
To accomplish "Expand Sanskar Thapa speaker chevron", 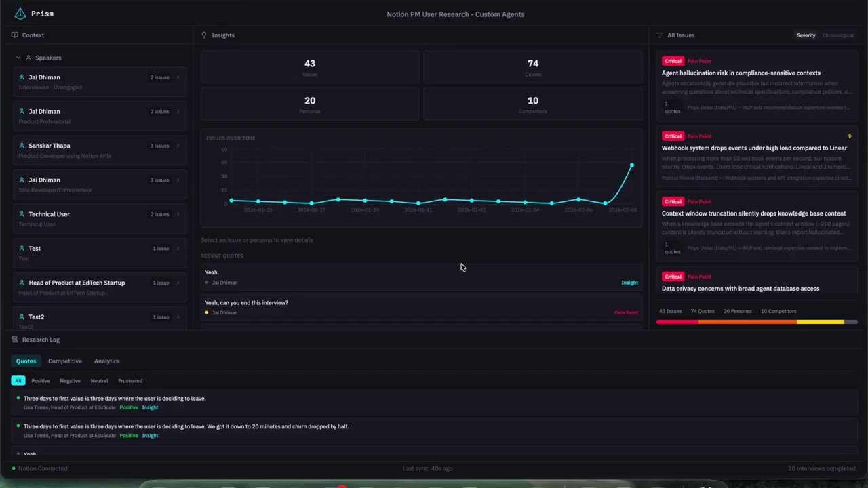I will click(178, 146).
